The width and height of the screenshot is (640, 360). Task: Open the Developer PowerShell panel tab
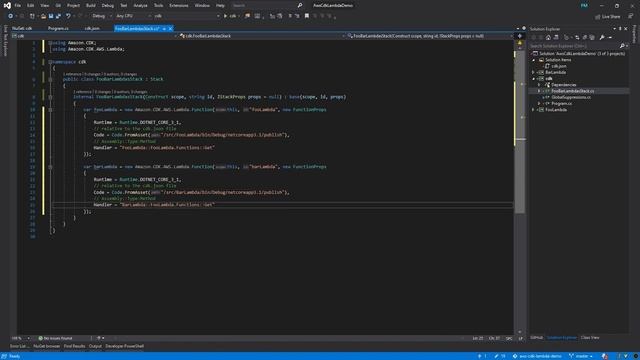[124, 346]
